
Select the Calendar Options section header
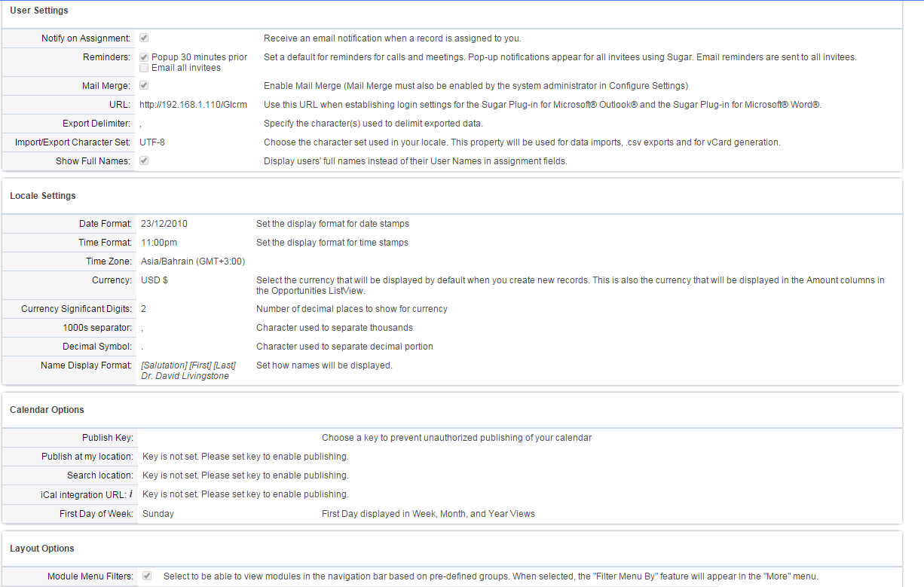(47, 410)
